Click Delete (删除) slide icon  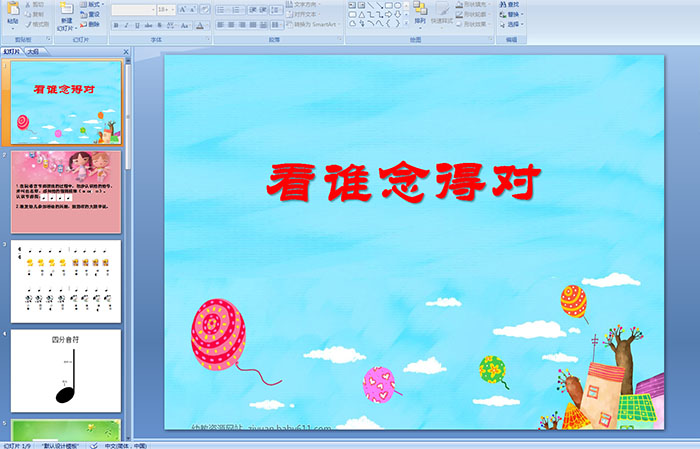(x=83, y=24)
